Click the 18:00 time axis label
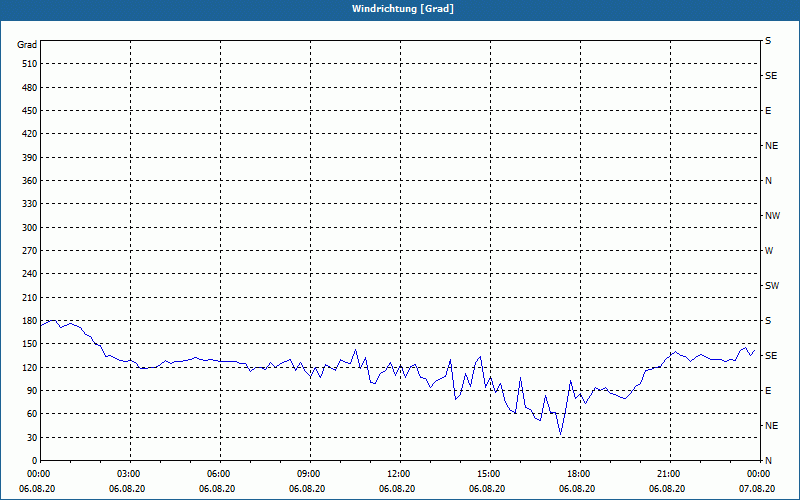This screenshot has width=800, height=500. 580,474
